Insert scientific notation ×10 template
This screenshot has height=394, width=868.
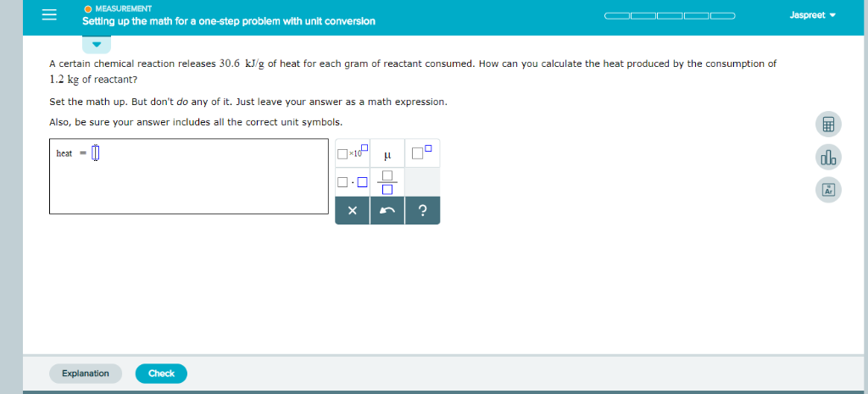(x=353, y=153)
